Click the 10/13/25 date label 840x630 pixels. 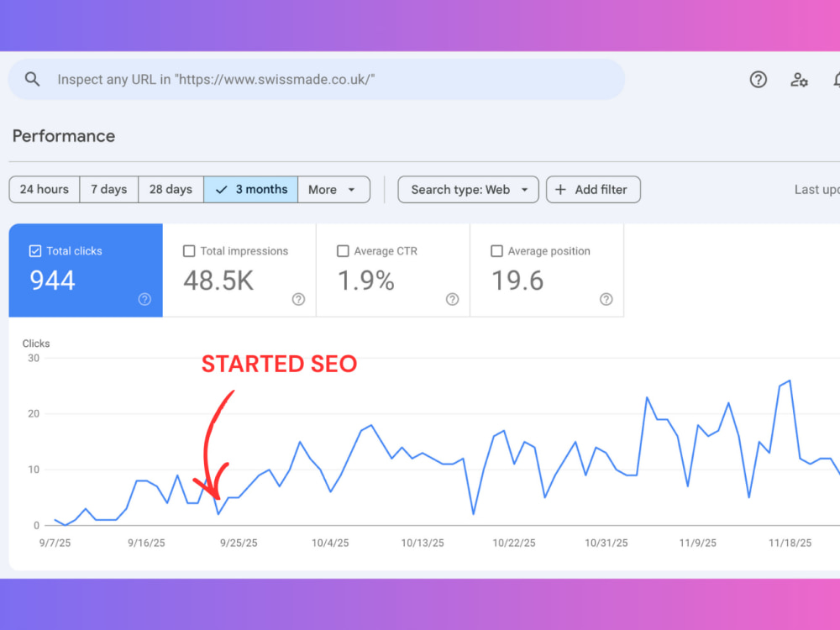(423, 543)
